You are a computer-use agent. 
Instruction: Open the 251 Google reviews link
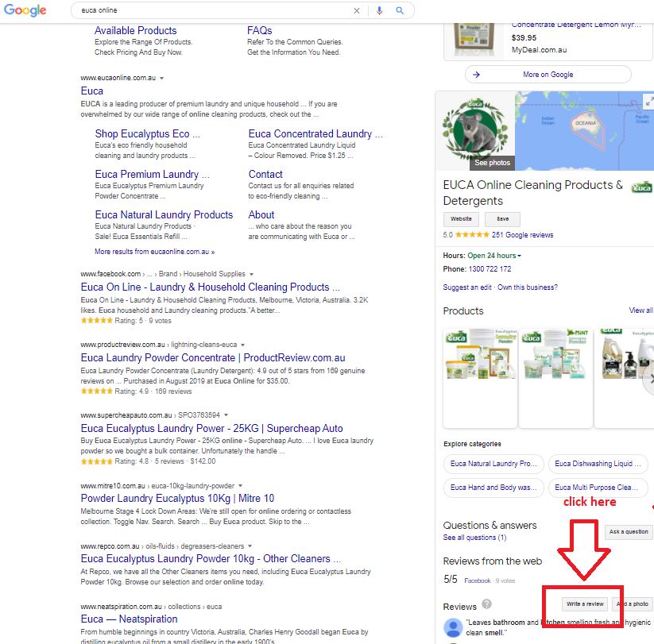click(522, 235)
